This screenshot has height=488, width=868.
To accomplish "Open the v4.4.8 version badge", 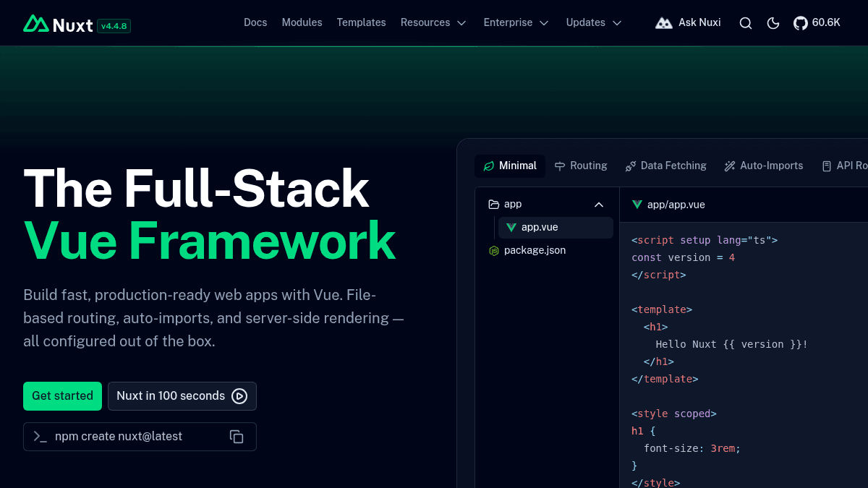I will [x=114, y=25].
